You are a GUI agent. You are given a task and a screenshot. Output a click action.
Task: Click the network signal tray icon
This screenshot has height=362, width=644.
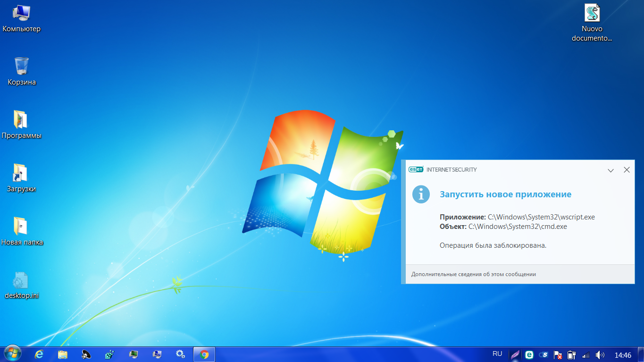pos(586,354)
